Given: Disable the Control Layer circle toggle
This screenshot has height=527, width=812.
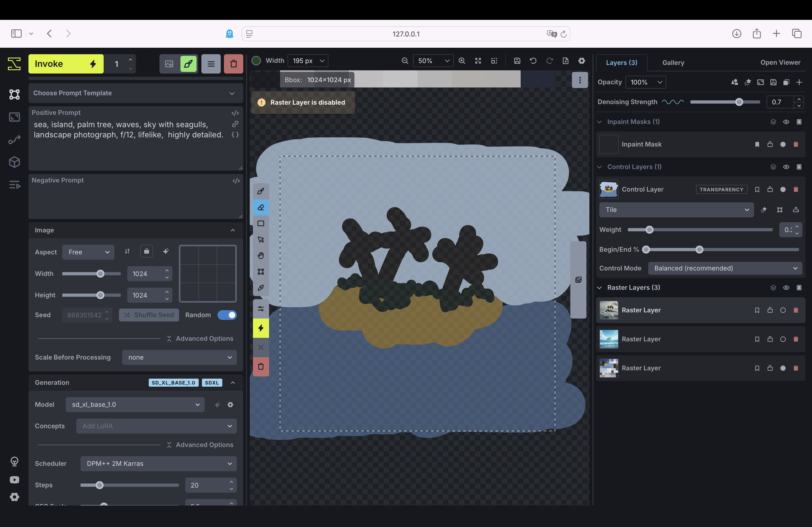Looking at the screenshot, I should pos(783,189).
